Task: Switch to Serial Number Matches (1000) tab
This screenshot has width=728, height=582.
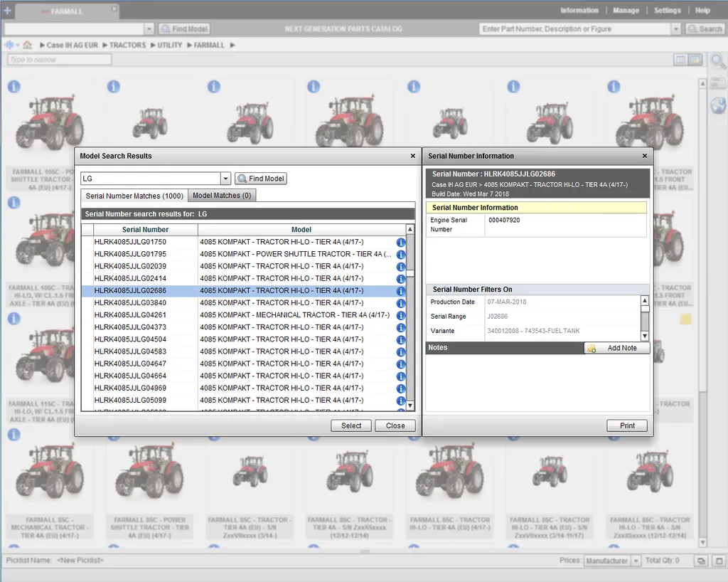Action: tap(134, 196)
